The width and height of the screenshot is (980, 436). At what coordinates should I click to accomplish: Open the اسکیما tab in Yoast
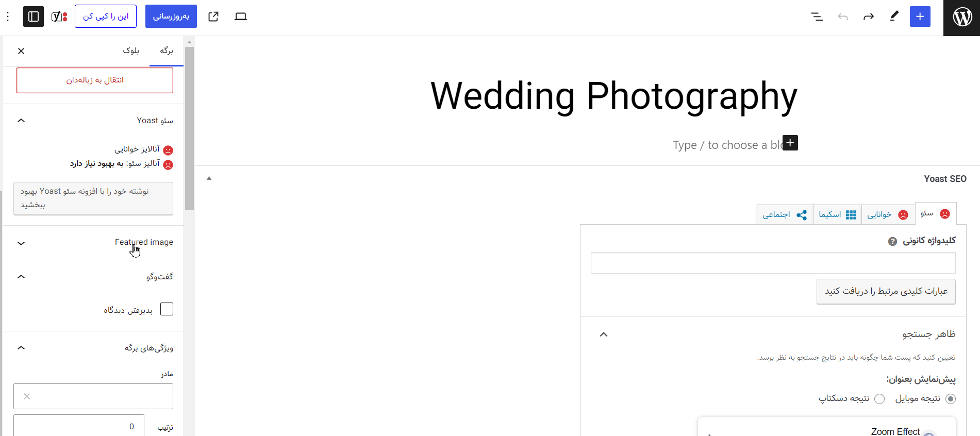(x=837, y=214)
